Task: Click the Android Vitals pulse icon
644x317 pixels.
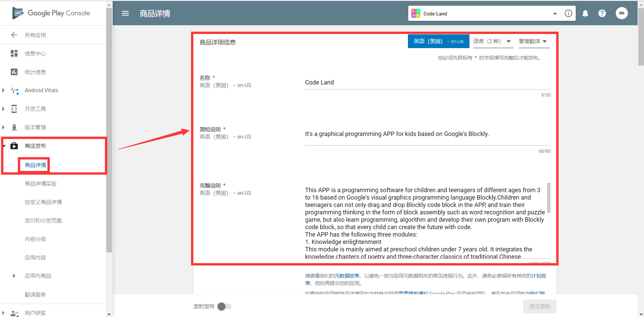Action: (14, 91)
